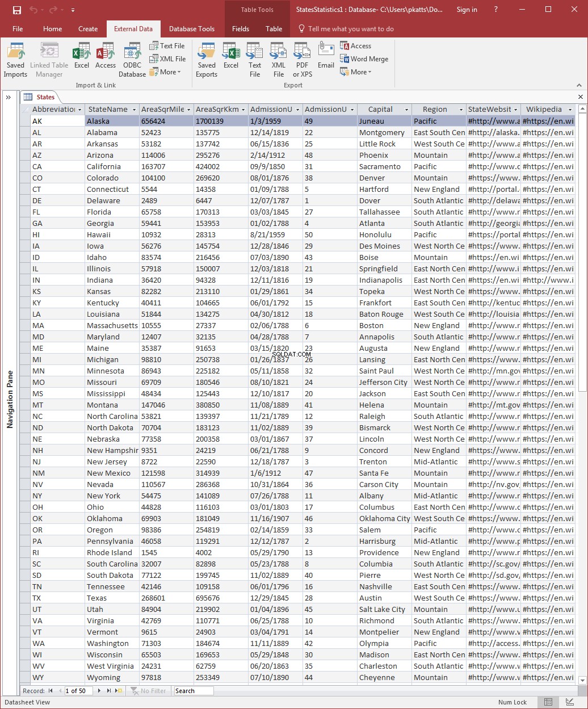Viewport: 588px width, 709px height.
Task: Click the Search box in record navigator
Action: click(x=194, y=691)
